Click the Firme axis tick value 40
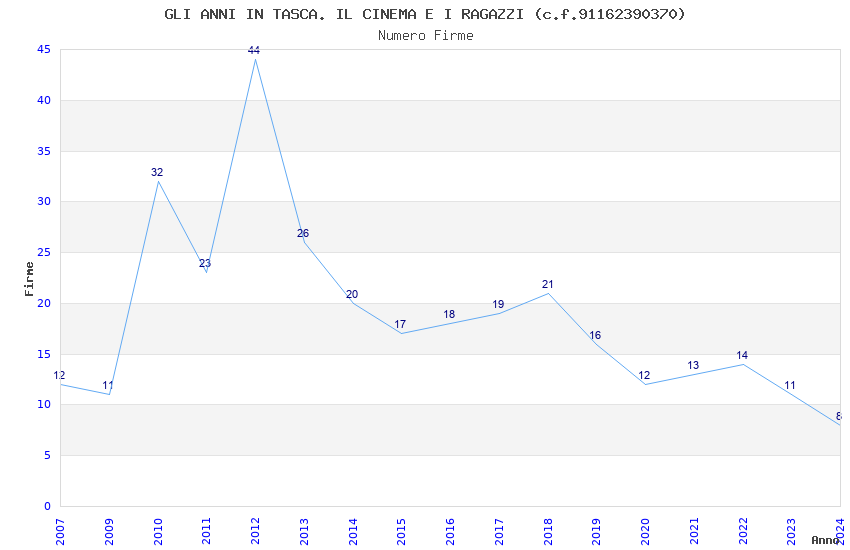 pyautogui.click(x=44, y=100)
